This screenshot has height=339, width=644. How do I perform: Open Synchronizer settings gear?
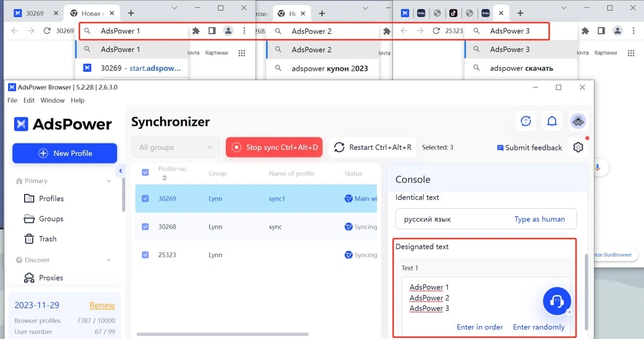(x=578, y=147)
